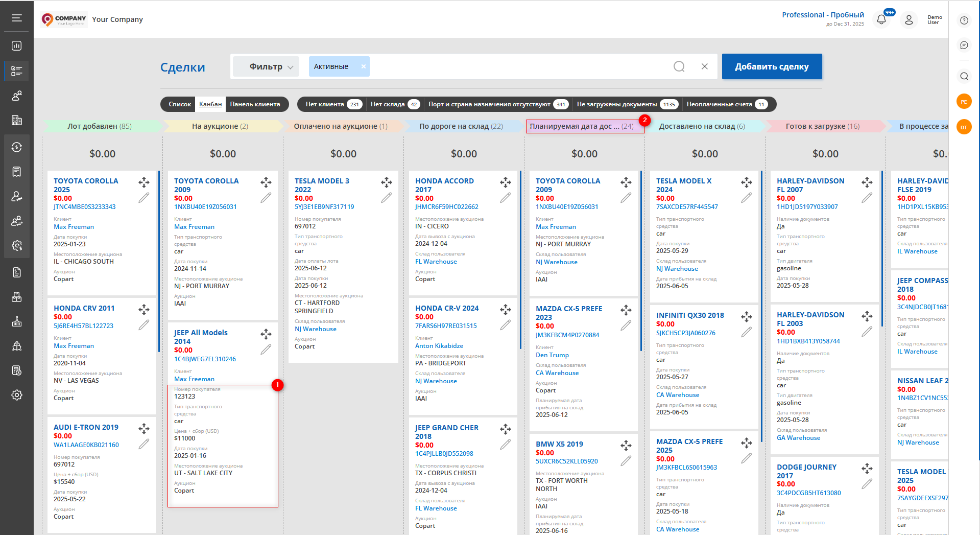Remove the Активные filter chip

(x=363, y=66)
